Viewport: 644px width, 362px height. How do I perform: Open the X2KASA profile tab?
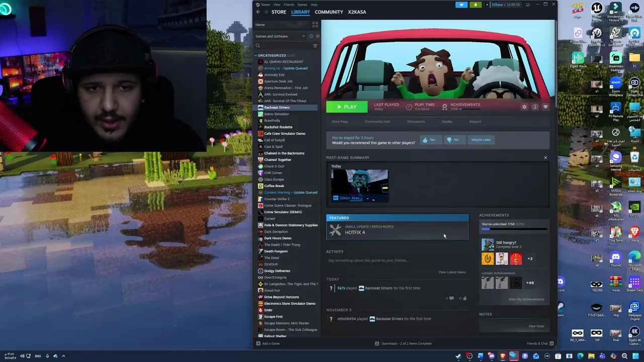[357, 12]
